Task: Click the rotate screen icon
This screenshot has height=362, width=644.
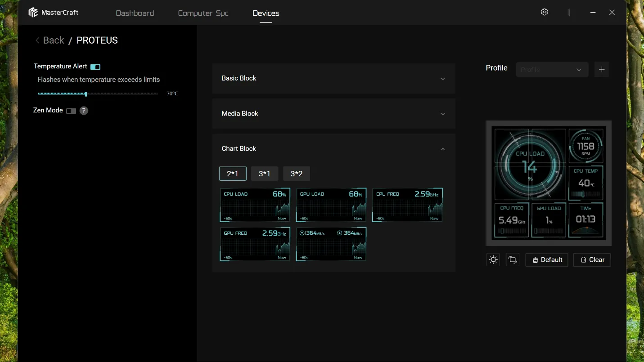Action: coord(513,259)
